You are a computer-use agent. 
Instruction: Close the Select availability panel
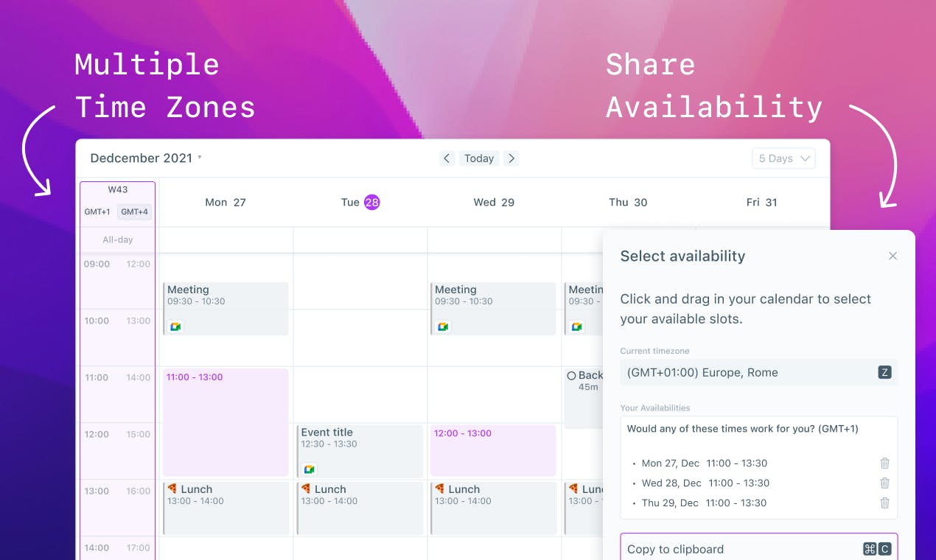(x=893, y=256)
